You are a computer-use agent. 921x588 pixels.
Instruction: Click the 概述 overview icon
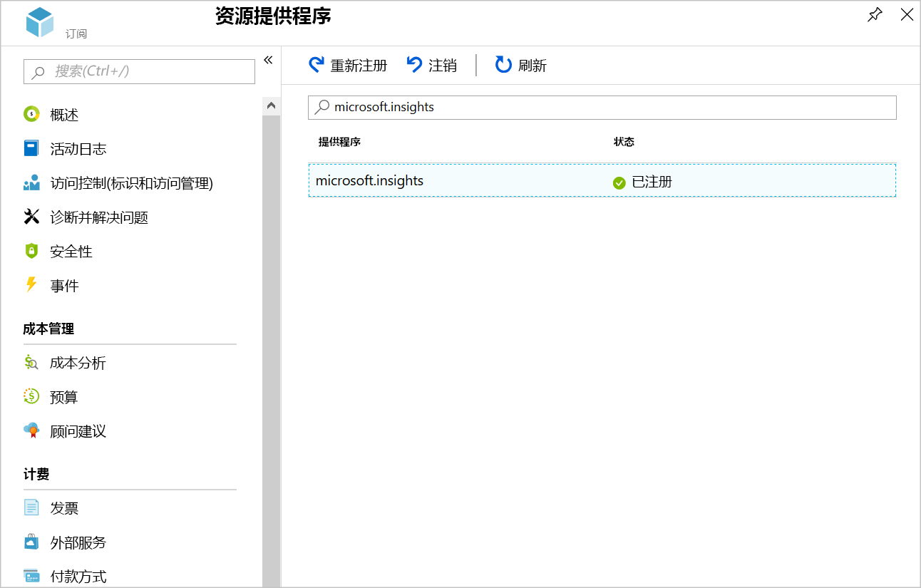click(x=31, y=114)
